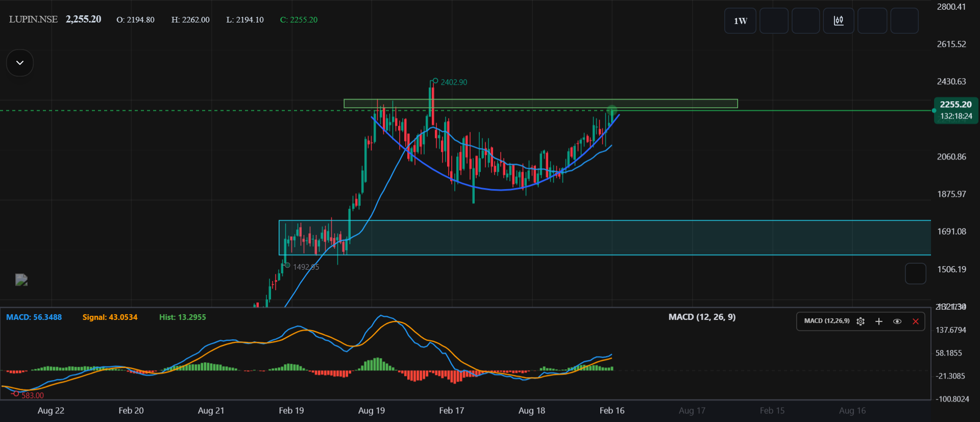The image size is (980, 422).
Task: Click the 1506.19 price axis label
Action: pyautogui.click(x=951, y=270)
